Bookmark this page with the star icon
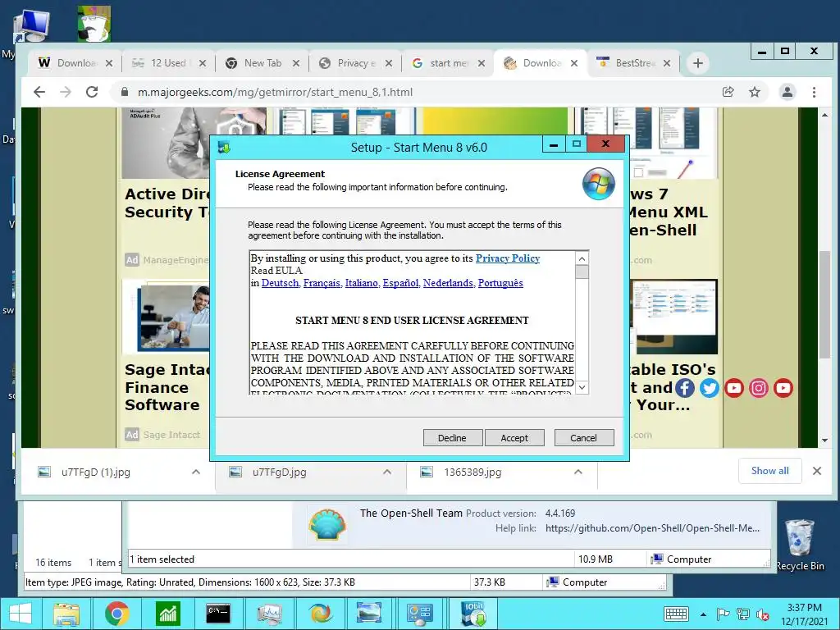Image resolution: width=840 pixels, height=630 pixels. coord(755,92)
